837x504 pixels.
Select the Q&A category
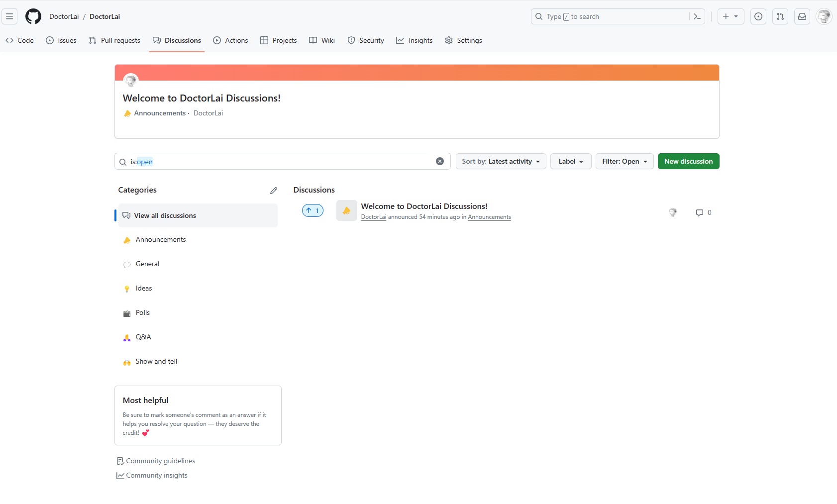[198, 337]
